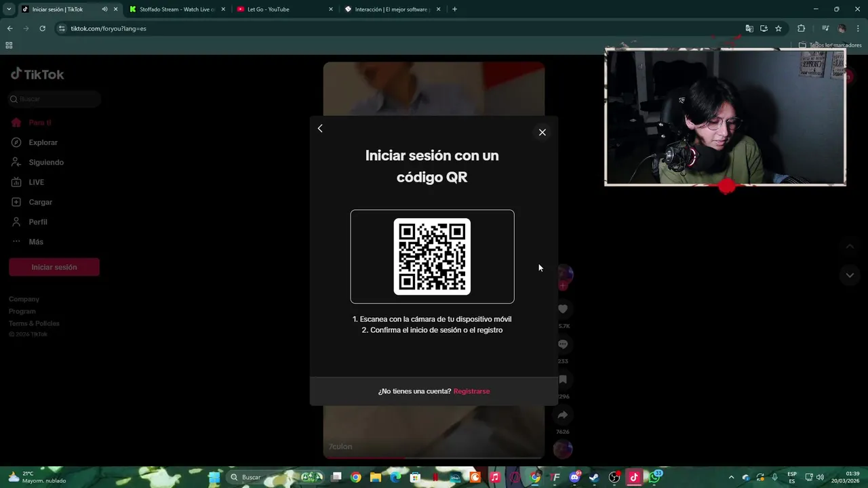Open the Todos los marcadores folder

click(830, 45)
